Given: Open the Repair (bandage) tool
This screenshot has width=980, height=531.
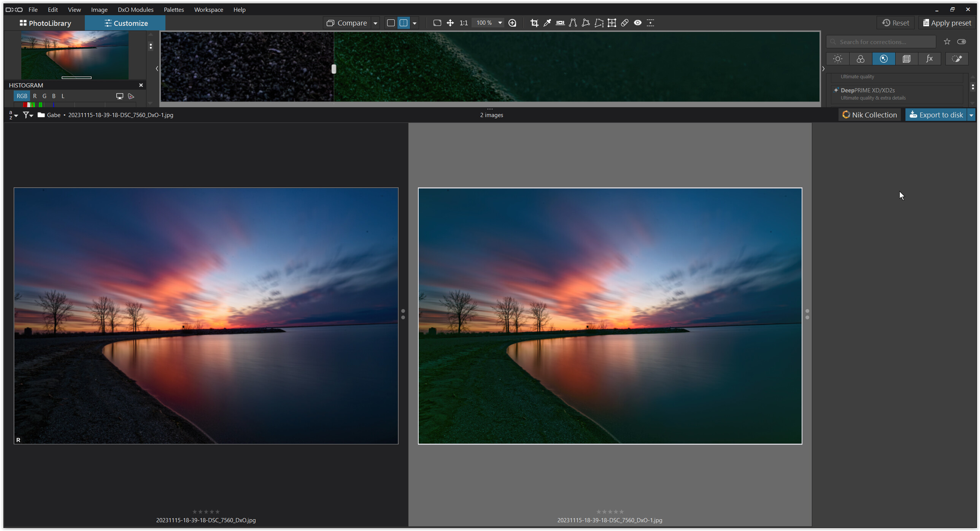Looking at the screenshot, I should coord(625,23).
